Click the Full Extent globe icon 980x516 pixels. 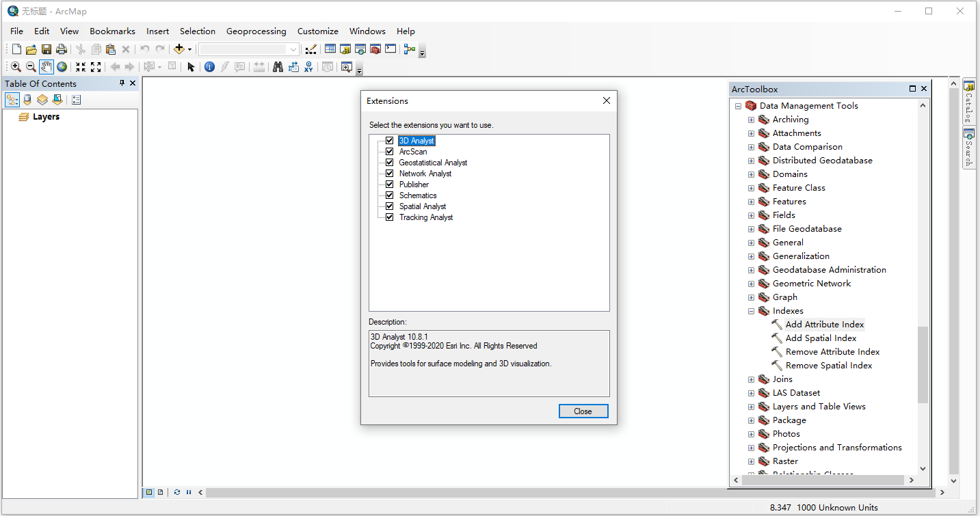point(62,67)
